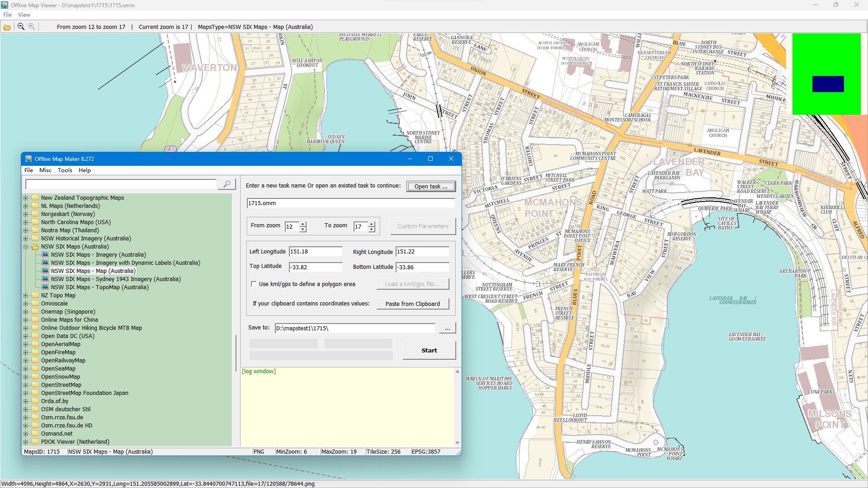Open the View menu of Offline Map Viewer
Screen dimensions: 868x488
click(x=24, y=15)
